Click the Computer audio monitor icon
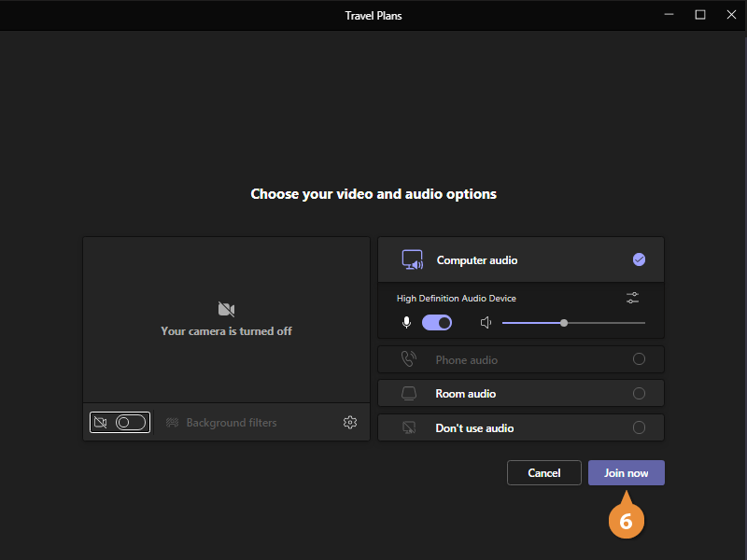Image resolution: width=747 pixels, height=560 pixels. click(x=412, y=260)
